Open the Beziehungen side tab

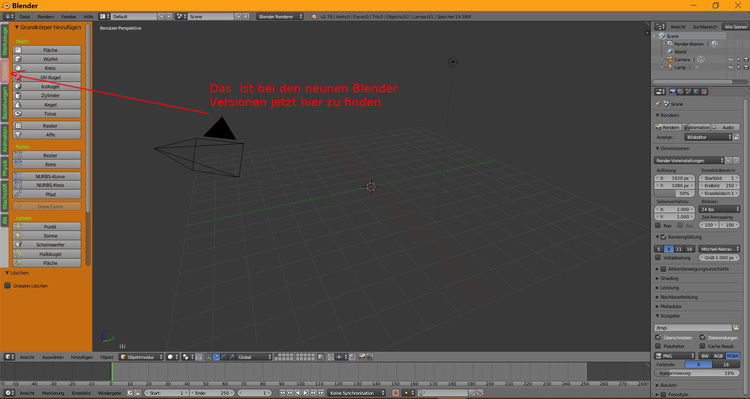(4, 103)
